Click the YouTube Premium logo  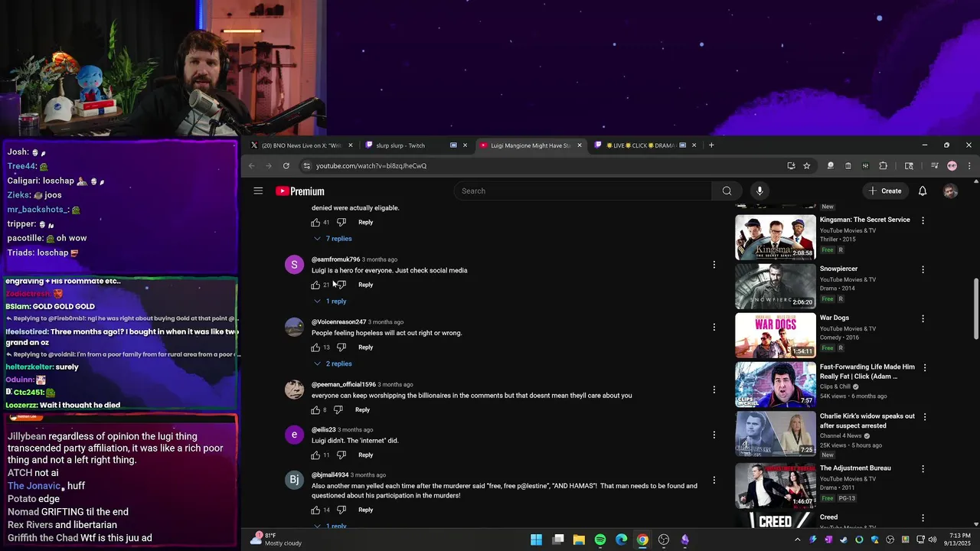point(300,191)
